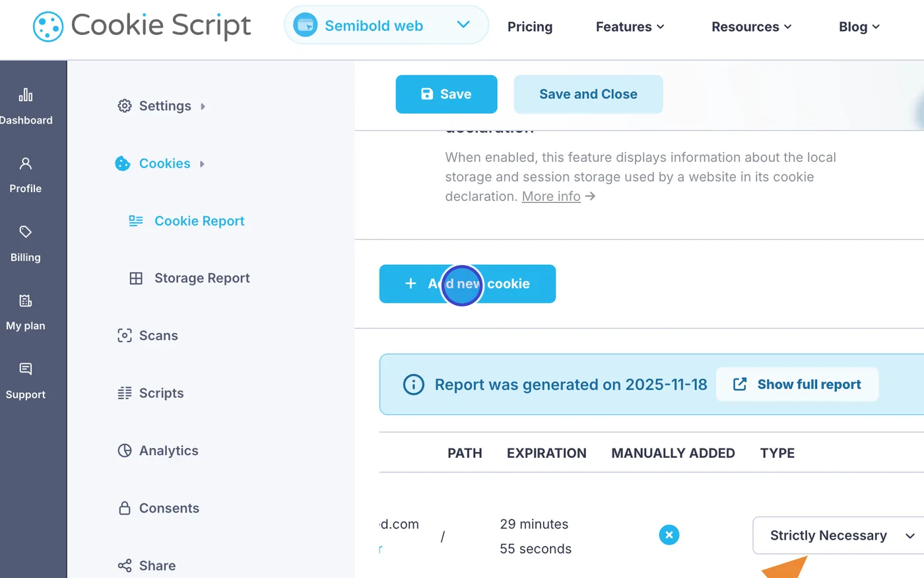Open Support via the chat icon
Image resolution: width=924 pixels, height=578 pixels.
(26, 369)
